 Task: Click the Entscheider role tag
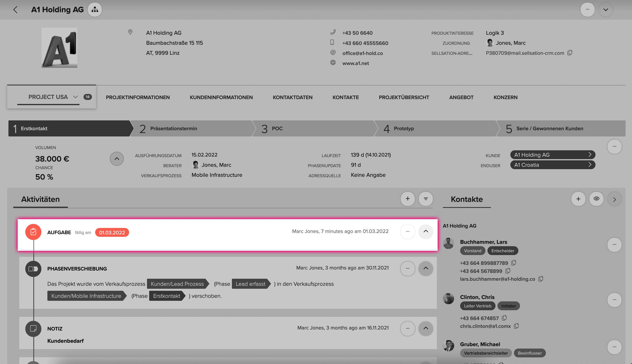pyautogui.click(x=503, y=251)
